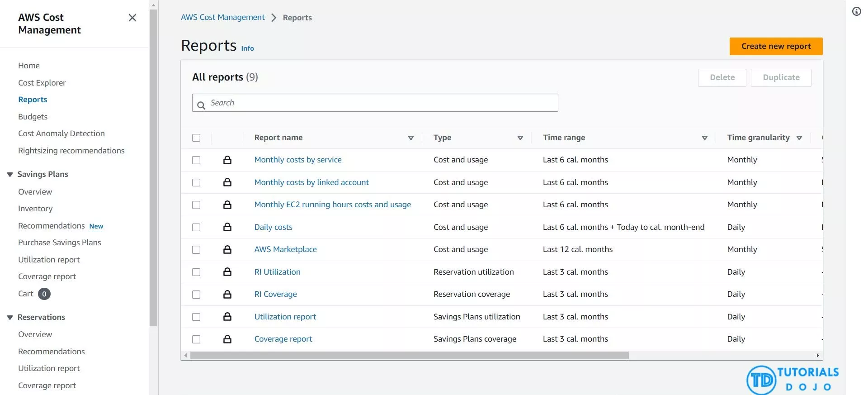The width and height of the screenshot is (868, 395).
Task: Click lock icon for AWS Marketplace row
Action: pyautogui.click(x=227, y=249)
